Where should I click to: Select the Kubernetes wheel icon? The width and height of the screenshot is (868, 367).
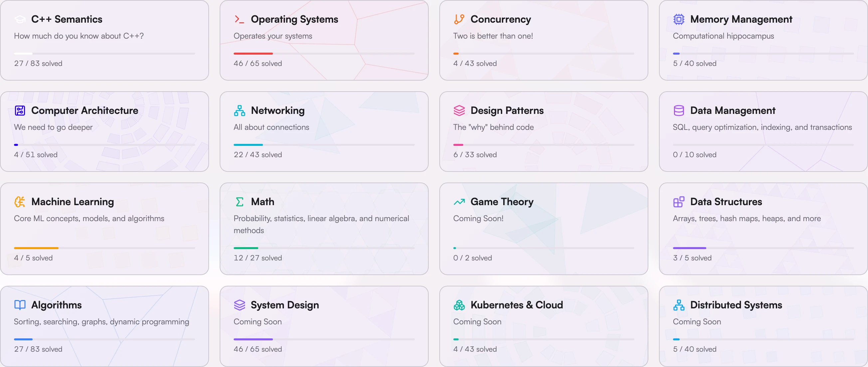[x=459, y=305]
